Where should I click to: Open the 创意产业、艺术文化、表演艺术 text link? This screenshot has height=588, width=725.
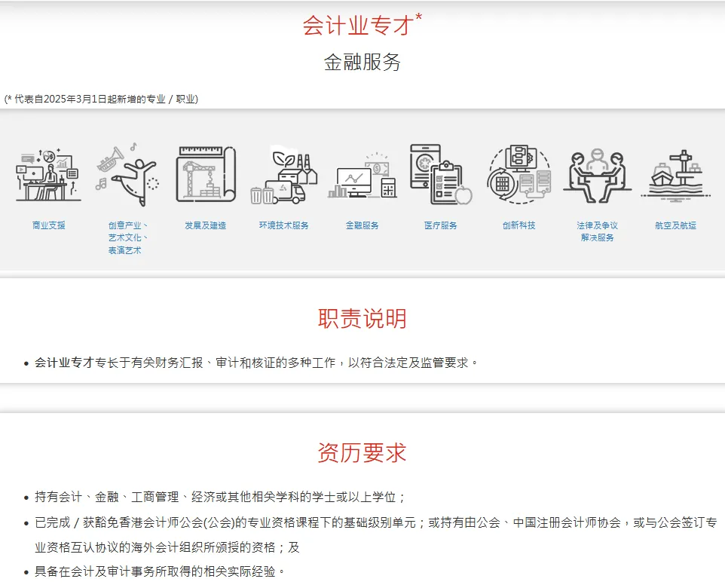pos(127,237)
